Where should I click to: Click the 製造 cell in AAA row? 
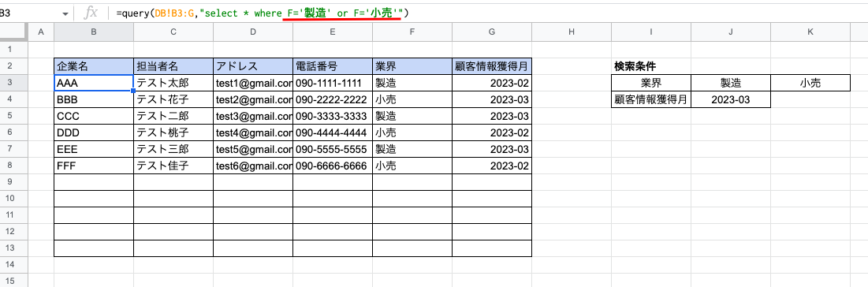click(412, 83)
